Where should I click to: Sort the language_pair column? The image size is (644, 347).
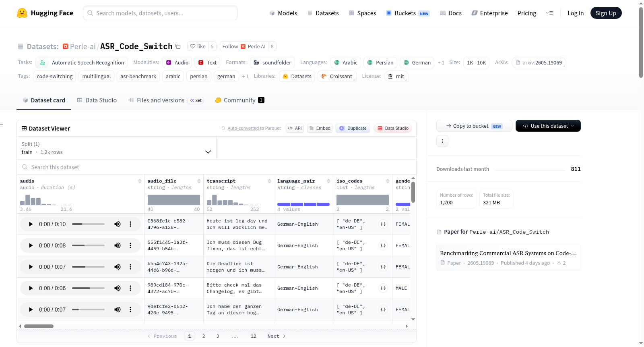pos(328,181)
